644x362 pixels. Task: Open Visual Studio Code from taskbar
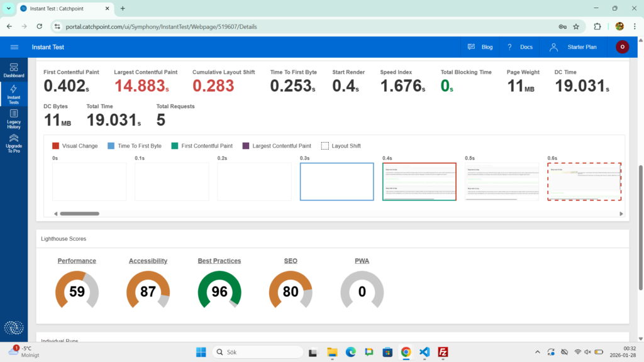coord(425,352)
